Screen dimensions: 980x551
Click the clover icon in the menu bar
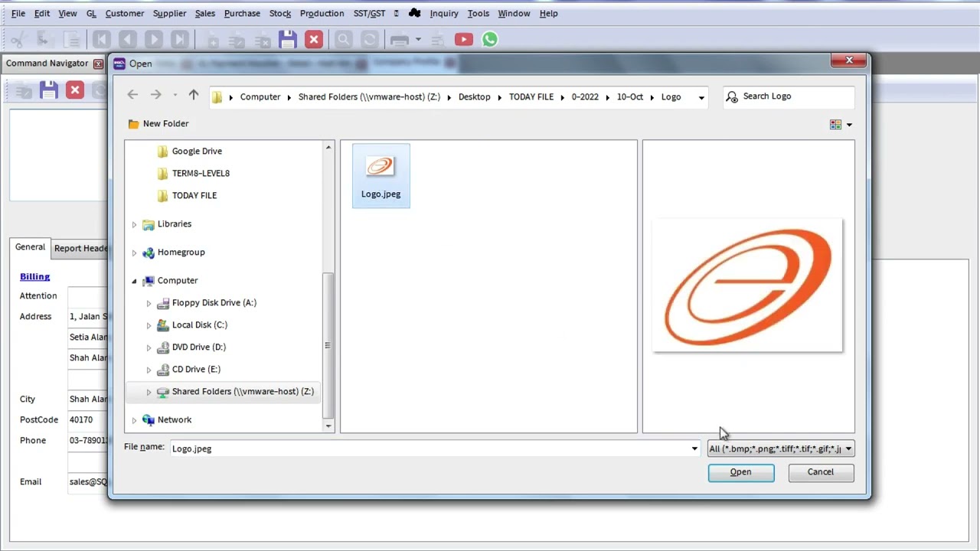tap(414, 13)
